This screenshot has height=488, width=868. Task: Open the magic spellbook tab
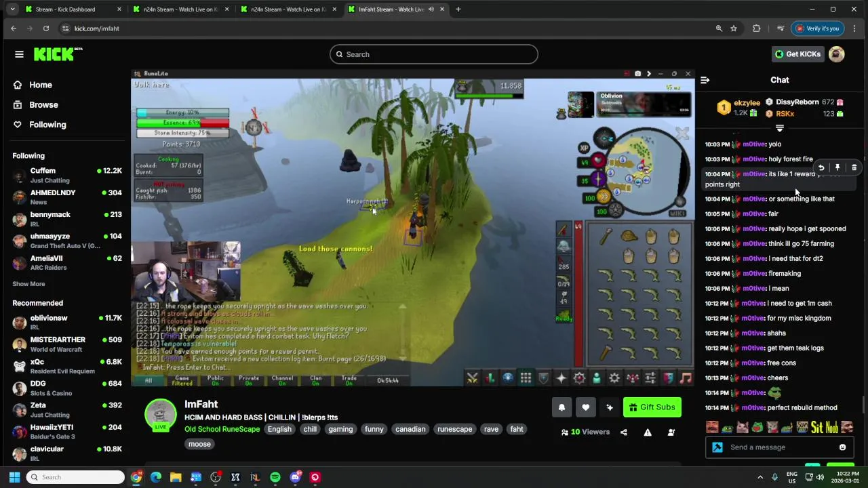[x=579, y=378]
